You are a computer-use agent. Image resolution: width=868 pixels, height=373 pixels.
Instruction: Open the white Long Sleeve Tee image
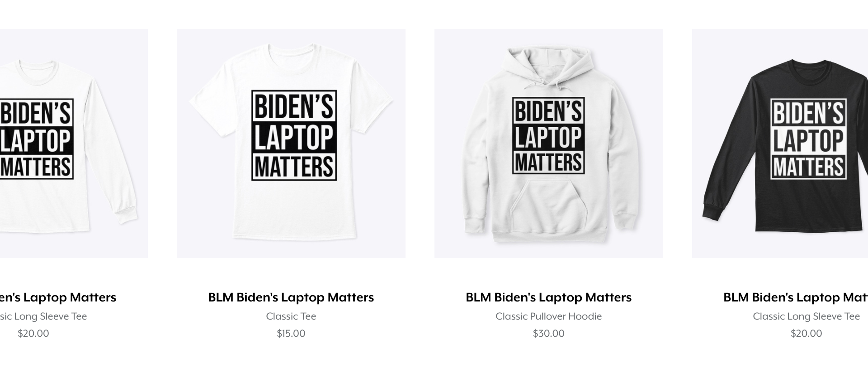74,143
